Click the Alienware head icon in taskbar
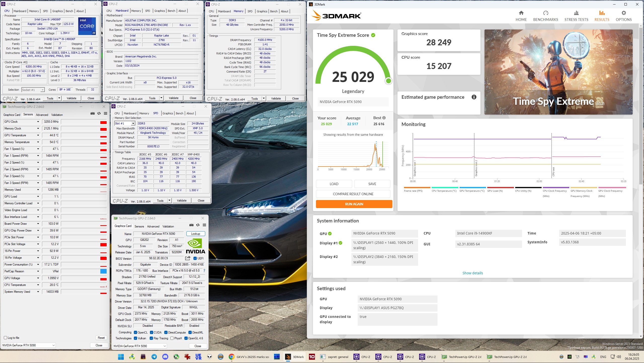The image size is (644, 363). pos(210,357)
